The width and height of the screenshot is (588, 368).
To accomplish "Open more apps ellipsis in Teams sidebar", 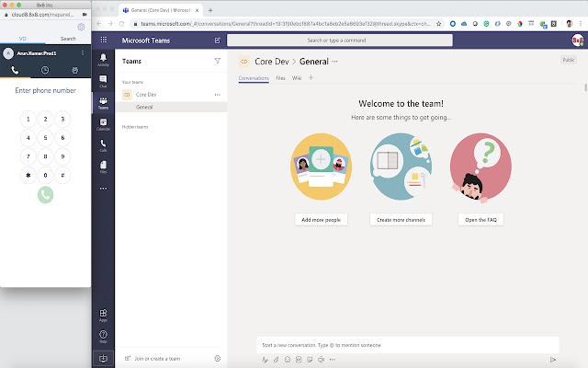I will 103,189.
